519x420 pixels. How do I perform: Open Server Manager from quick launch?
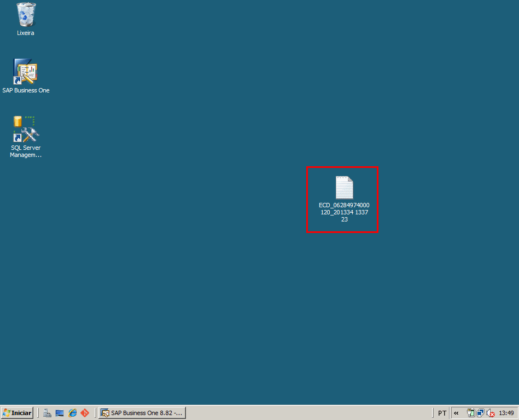[x=48, y=413]
